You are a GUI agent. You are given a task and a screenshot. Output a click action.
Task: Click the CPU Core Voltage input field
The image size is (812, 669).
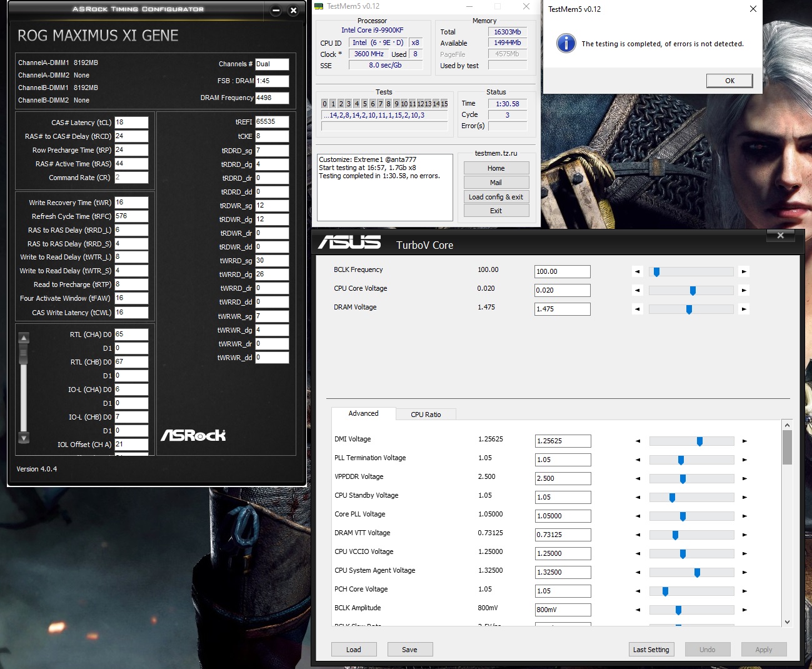coord(563,290)
